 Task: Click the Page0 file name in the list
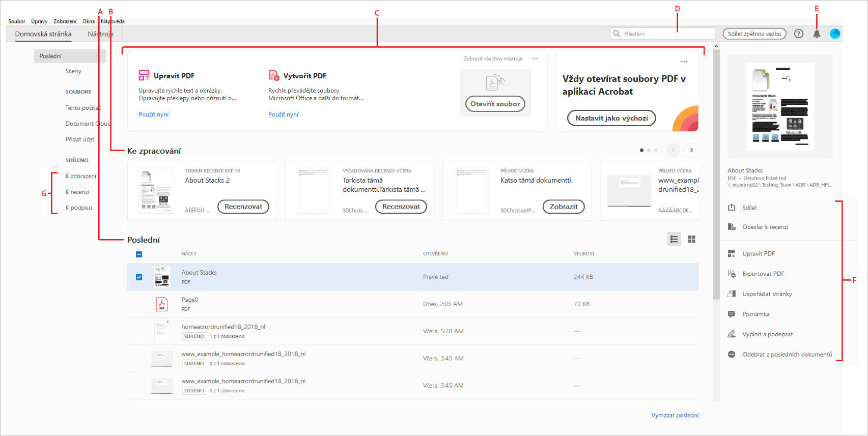[190, 300]
